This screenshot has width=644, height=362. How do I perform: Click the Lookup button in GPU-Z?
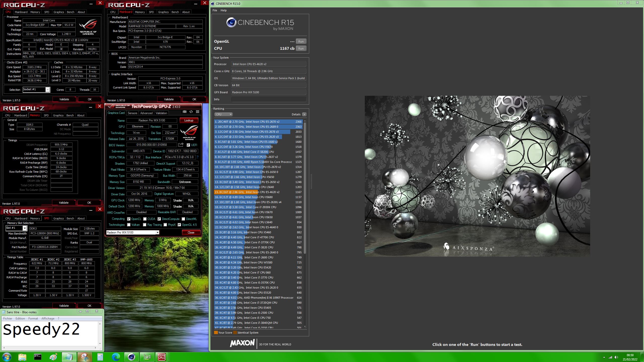coord(189,120)
